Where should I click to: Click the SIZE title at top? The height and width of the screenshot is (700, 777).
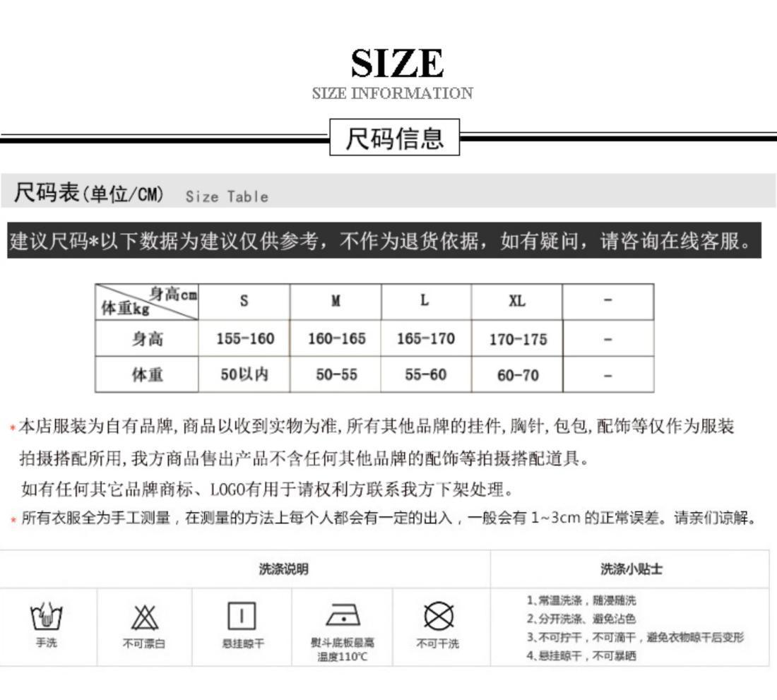(x=397, y=63)
